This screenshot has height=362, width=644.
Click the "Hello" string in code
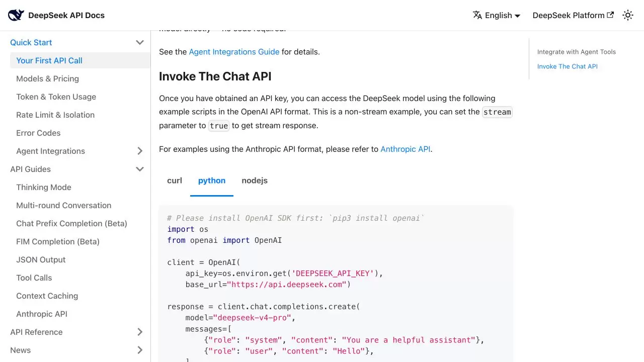pyautogui.click(x=349, y=350)
